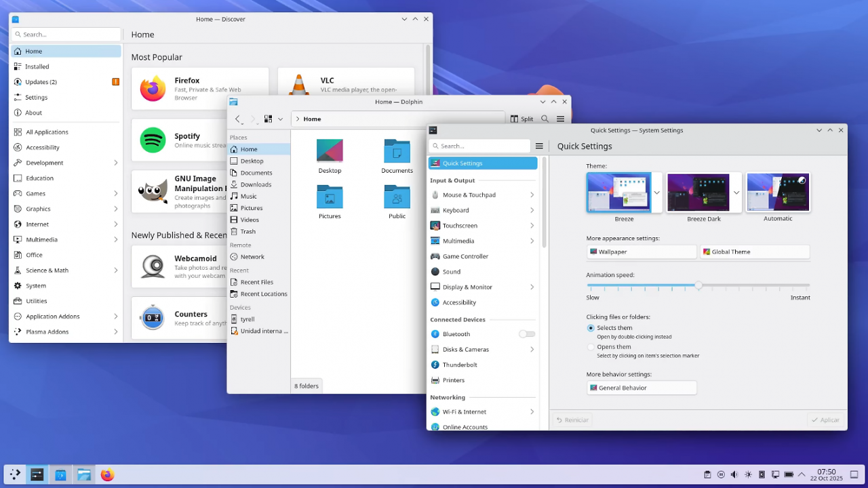This screenshot has height=488, width=868.
Task: Select the 'Opens them' radio option
Action: [591, 347]
